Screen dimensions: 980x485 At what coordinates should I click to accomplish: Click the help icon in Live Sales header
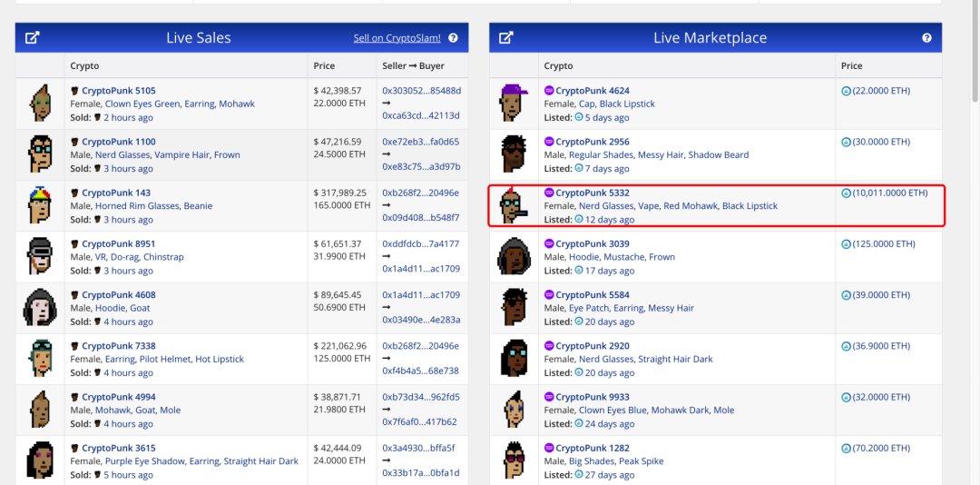(453, 37)
